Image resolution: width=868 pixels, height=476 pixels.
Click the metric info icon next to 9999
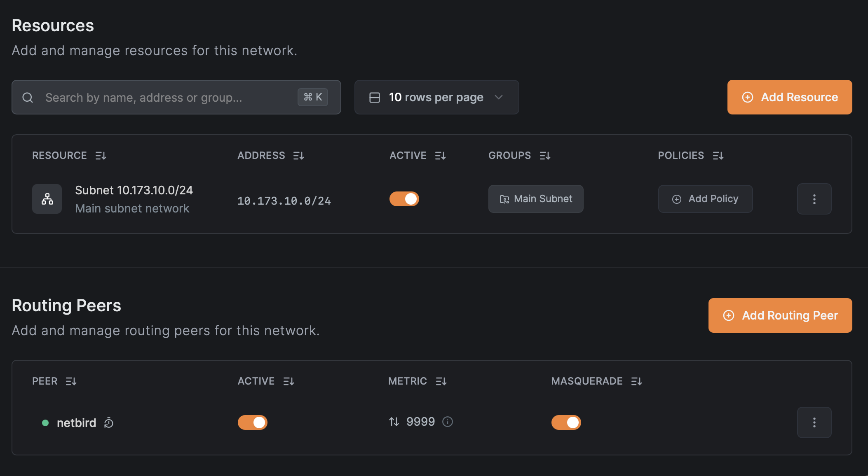(x=448, y=422)
